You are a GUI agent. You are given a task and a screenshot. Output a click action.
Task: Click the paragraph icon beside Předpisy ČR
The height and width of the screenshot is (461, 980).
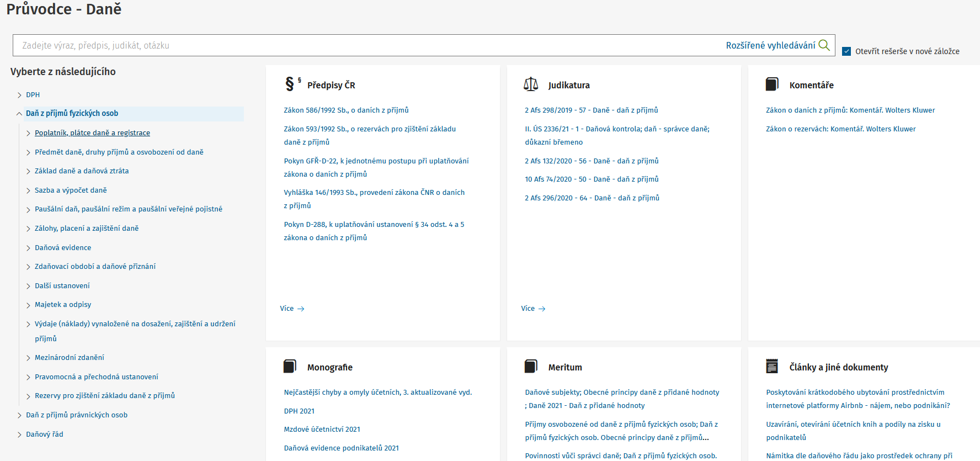tap(290, 84)
